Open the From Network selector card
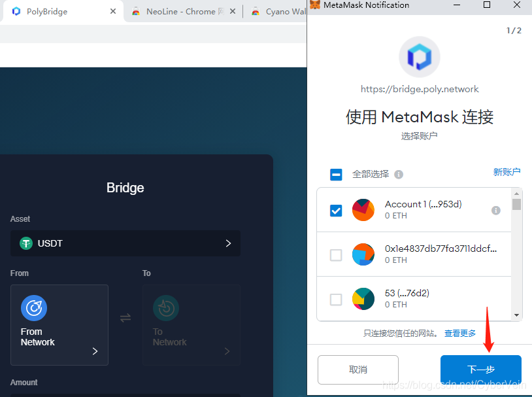Viewport: 532px width, 397px height. [x=59, y=325]
